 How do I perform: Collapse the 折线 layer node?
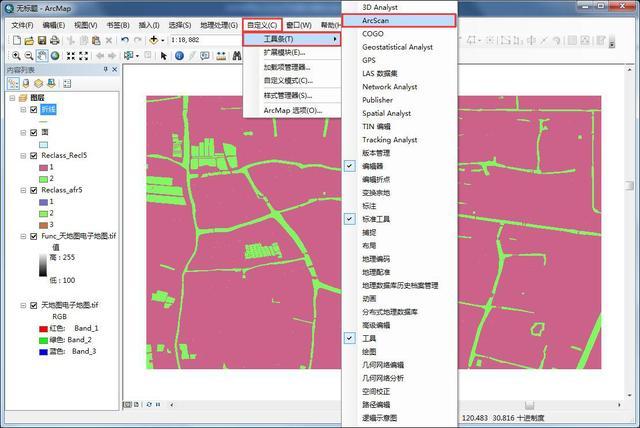(x=23, y=109)
